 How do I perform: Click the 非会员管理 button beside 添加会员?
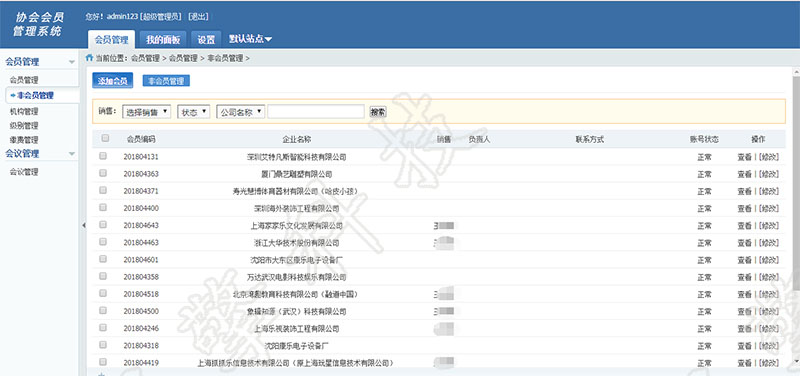coord(166,81)
